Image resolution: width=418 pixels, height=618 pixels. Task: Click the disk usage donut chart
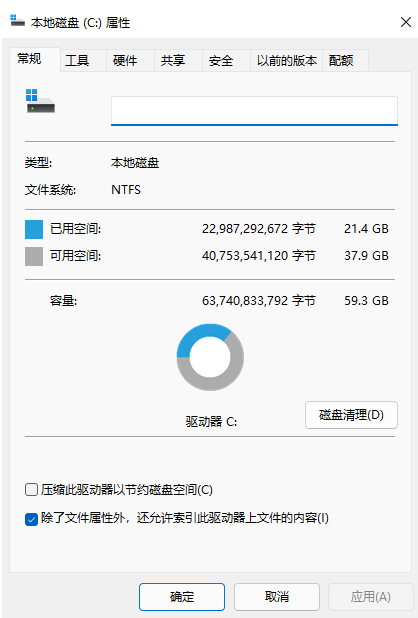[210, 357]
